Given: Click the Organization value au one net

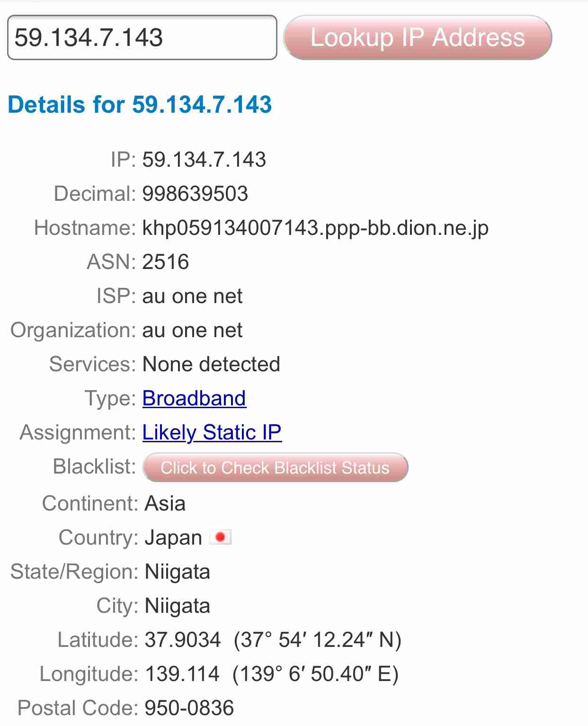Looking at the screenshot, I should [x=192, y=330].
